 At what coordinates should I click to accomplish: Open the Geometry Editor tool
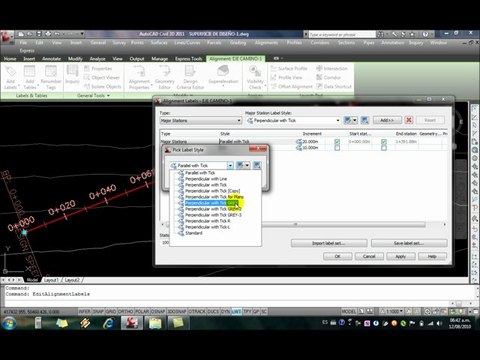pos(165,77)
